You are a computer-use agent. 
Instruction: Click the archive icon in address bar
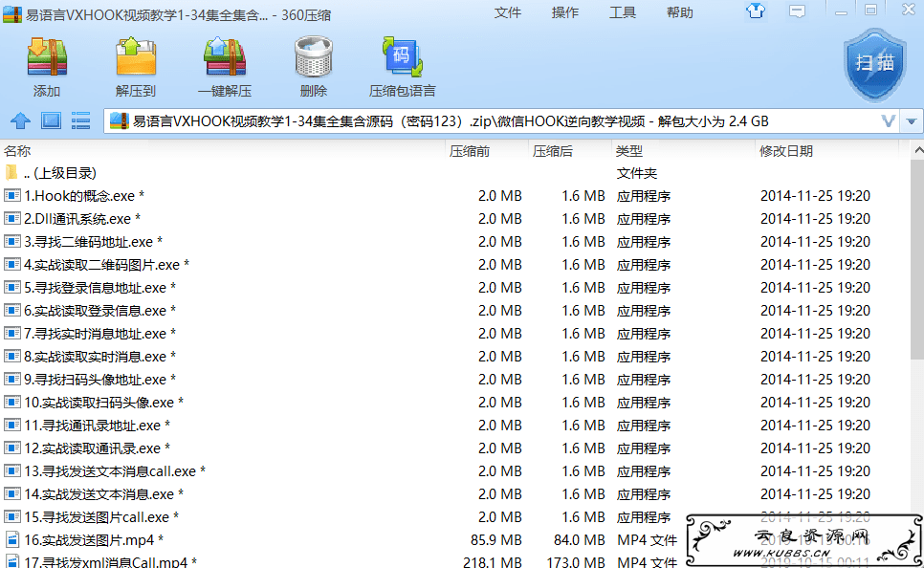(x=119, y=120)
